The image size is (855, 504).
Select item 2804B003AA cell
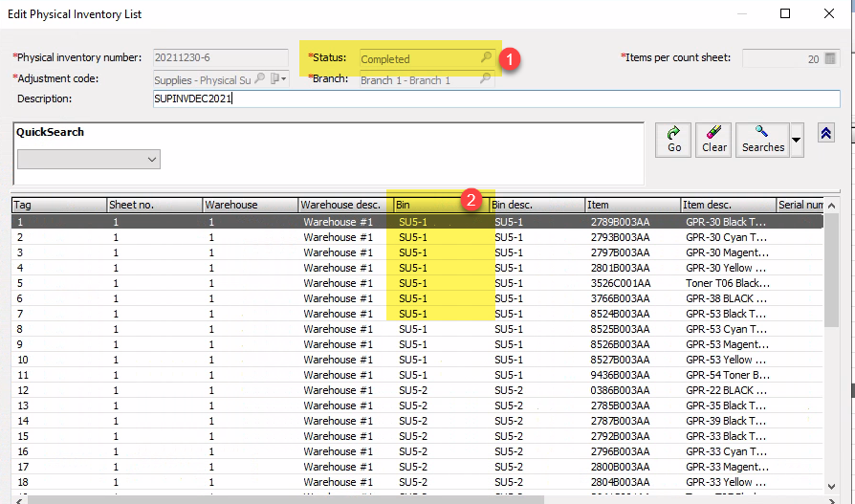coord(620,482)
